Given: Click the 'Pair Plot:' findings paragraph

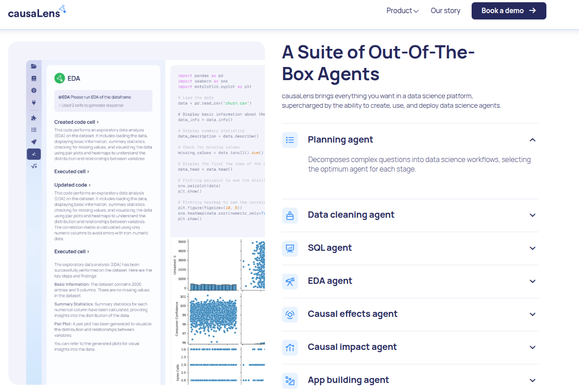Looking at the screenshot, I should tap(103, 330).
